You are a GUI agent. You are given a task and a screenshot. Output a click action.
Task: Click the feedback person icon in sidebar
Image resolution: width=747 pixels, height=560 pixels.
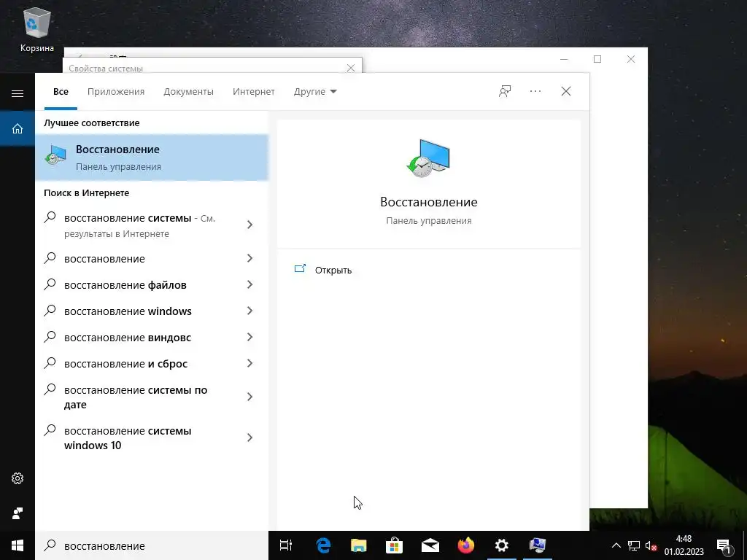(x=18, y=513)
